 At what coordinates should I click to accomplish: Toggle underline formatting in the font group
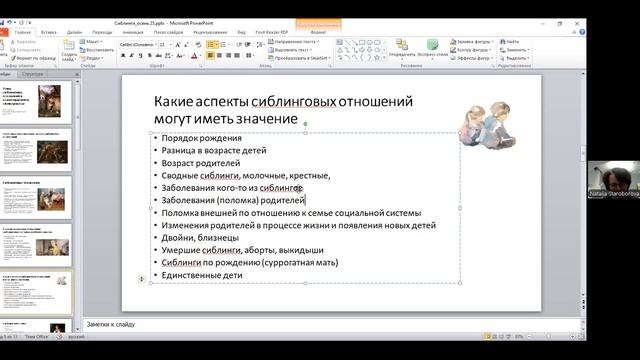140,56
